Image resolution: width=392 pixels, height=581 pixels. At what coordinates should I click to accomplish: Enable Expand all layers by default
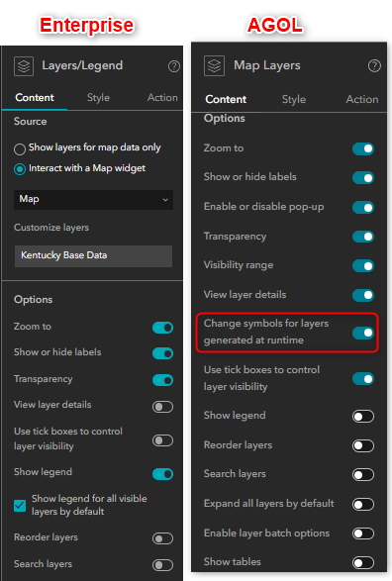click(363, 505)
